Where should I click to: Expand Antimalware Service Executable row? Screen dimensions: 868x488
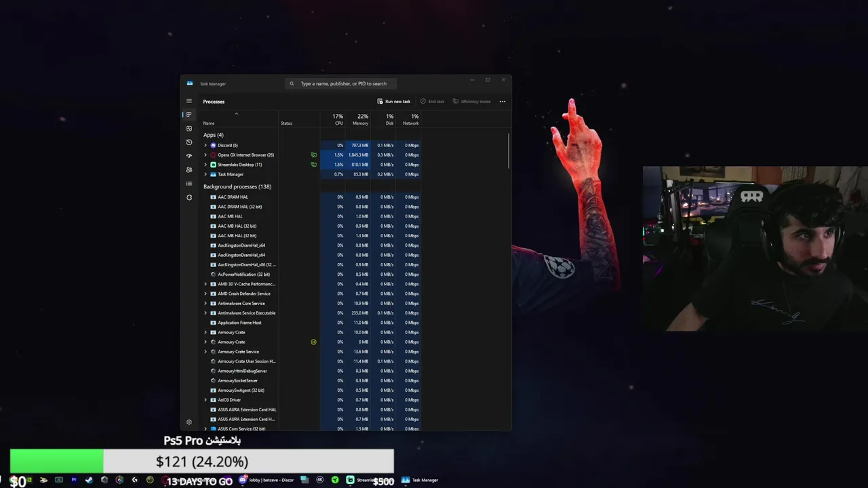coord(205,313)
